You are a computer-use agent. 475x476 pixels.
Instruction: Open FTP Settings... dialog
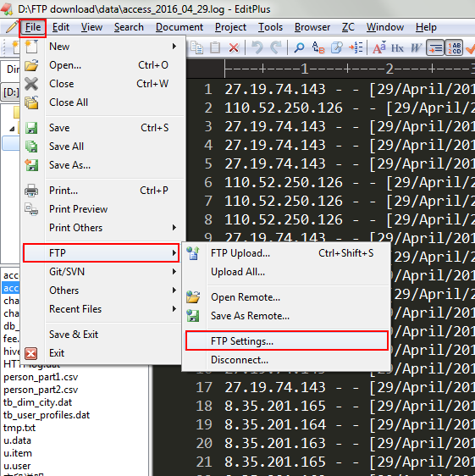click(286, 341)
